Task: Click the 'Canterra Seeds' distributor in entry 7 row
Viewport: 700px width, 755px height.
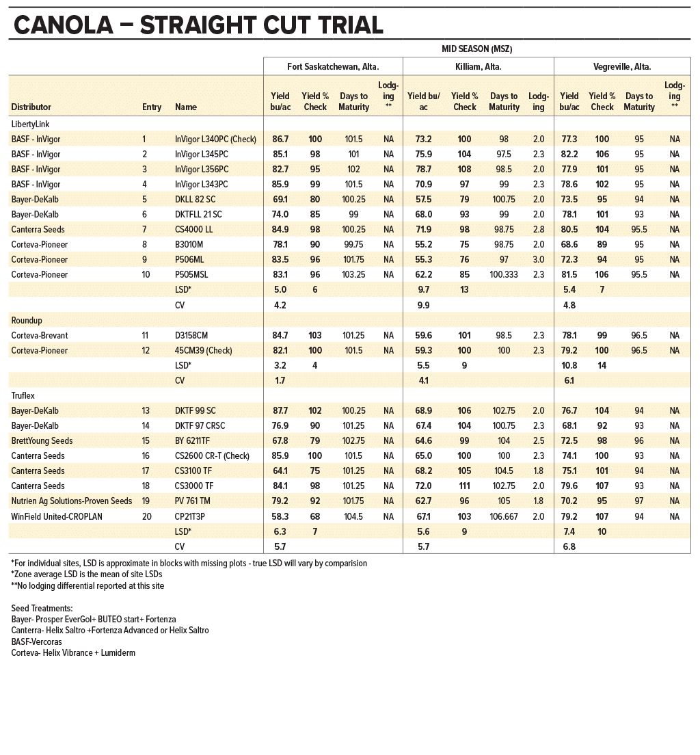Action: [38, 229]
